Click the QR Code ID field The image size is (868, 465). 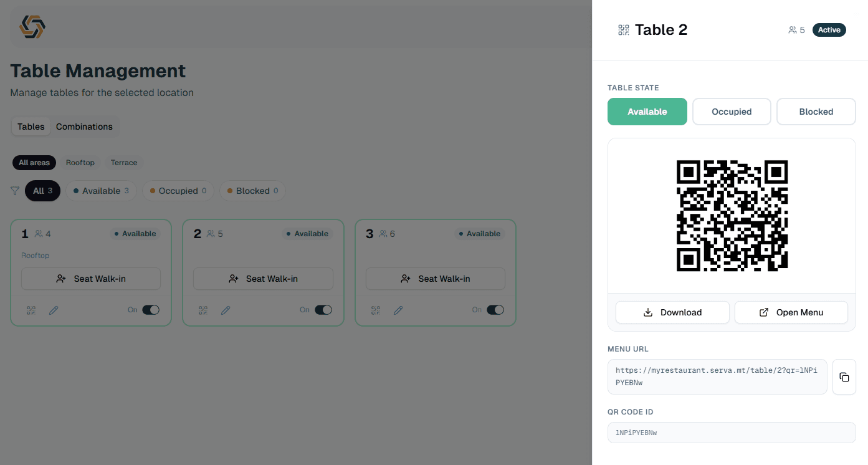click(732, 433)
